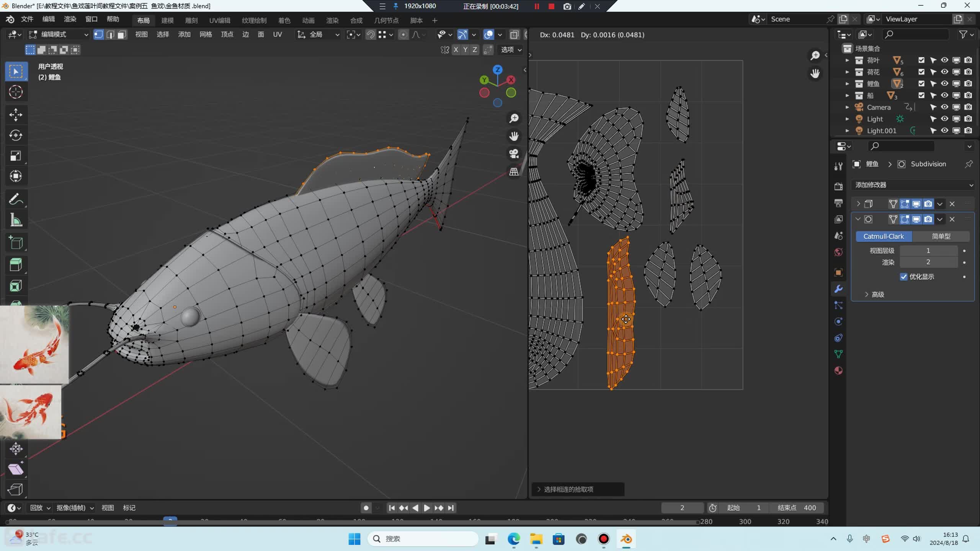This screenshot has width=980, height=551.
Task: Open Microsoft Edge from the taskbar
Action: 513,539
